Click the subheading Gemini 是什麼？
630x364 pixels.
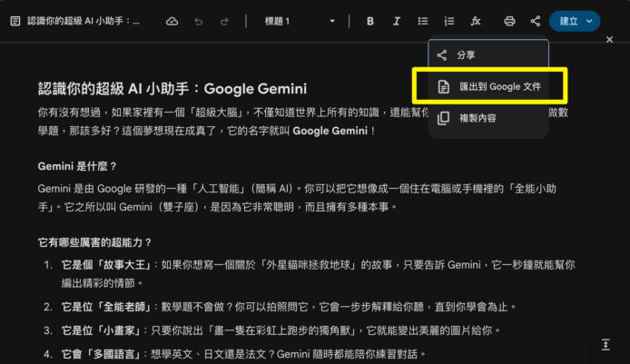coord(77,166)
